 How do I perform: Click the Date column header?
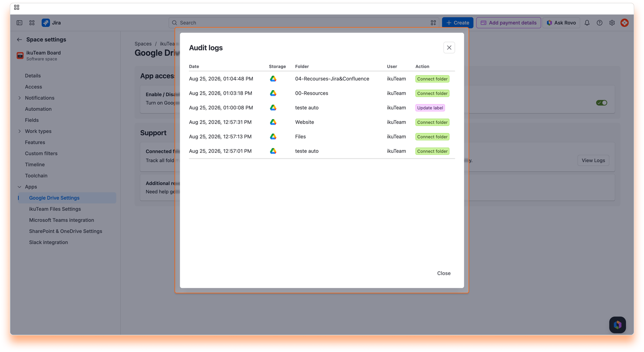194,66
